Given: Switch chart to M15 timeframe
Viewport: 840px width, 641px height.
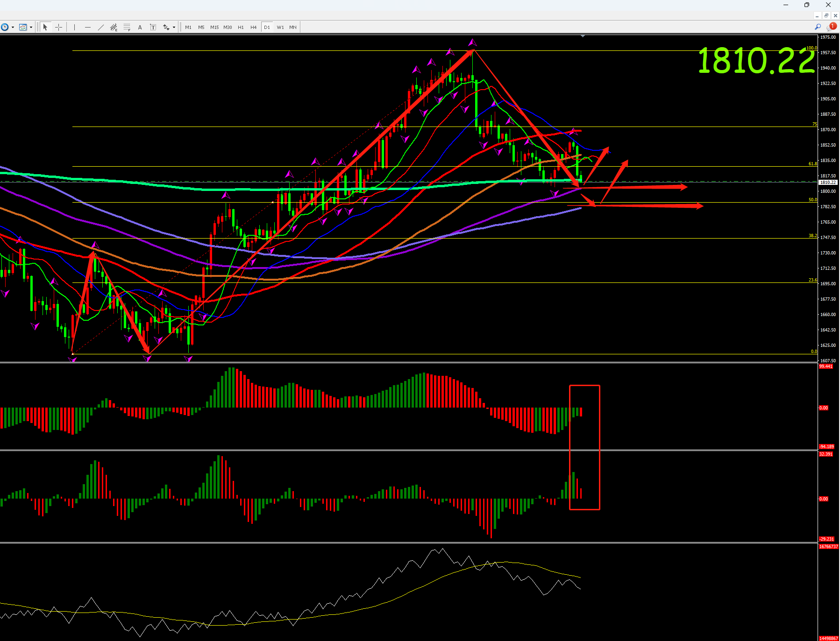Looking at the screenshot, I should (214, 27).
